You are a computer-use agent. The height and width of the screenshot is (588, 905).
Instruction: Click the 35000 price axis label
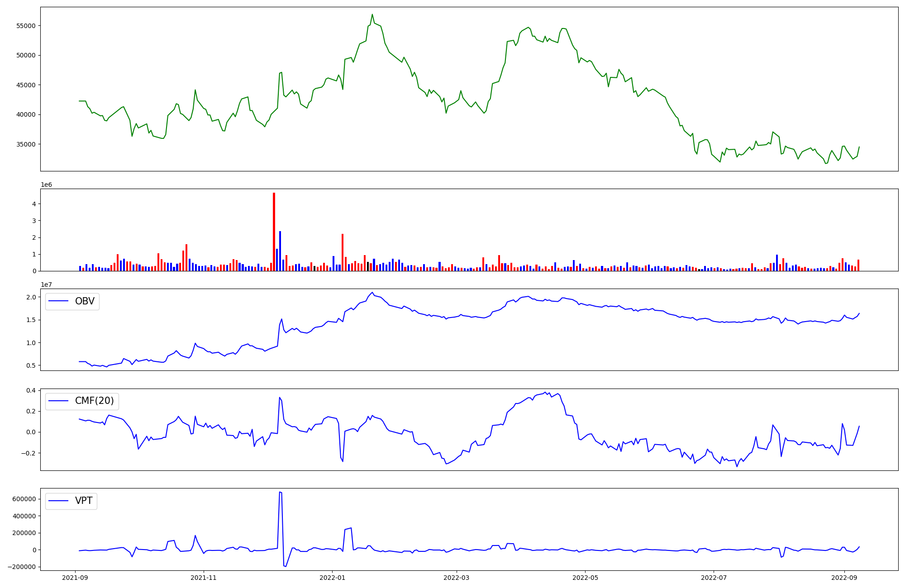coord(26,144)
